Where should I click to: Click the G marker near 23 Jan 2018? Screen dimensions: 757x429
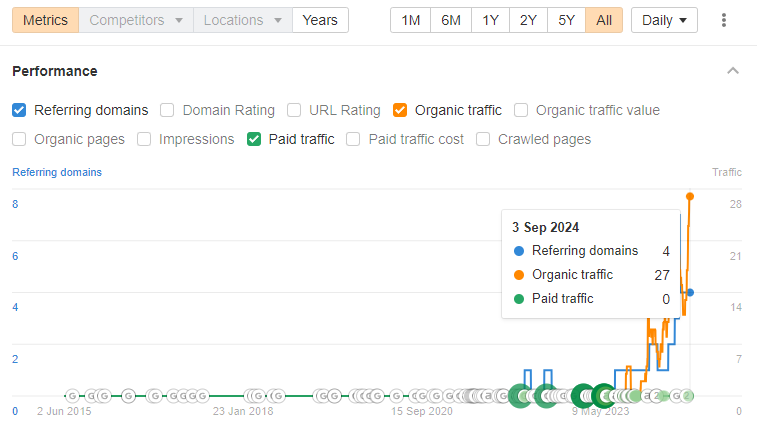coord(258,396)
